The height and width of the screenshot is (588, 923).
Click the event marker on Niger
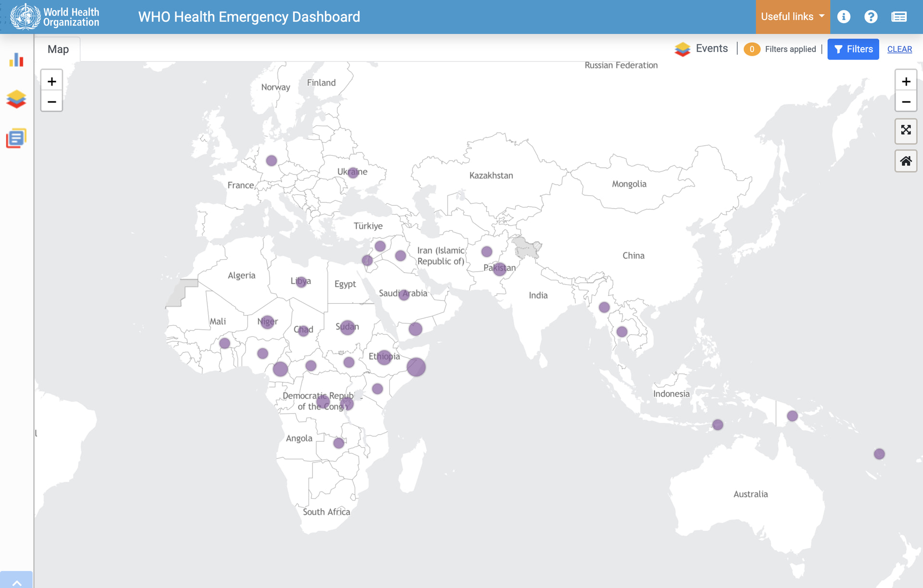(267, 322)
